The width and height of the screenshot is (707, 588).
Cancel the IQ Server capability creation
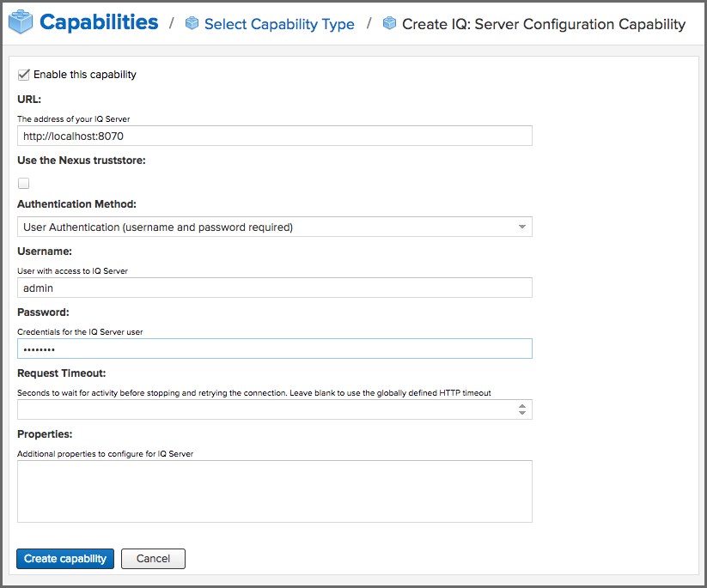[x=153, y=558]
